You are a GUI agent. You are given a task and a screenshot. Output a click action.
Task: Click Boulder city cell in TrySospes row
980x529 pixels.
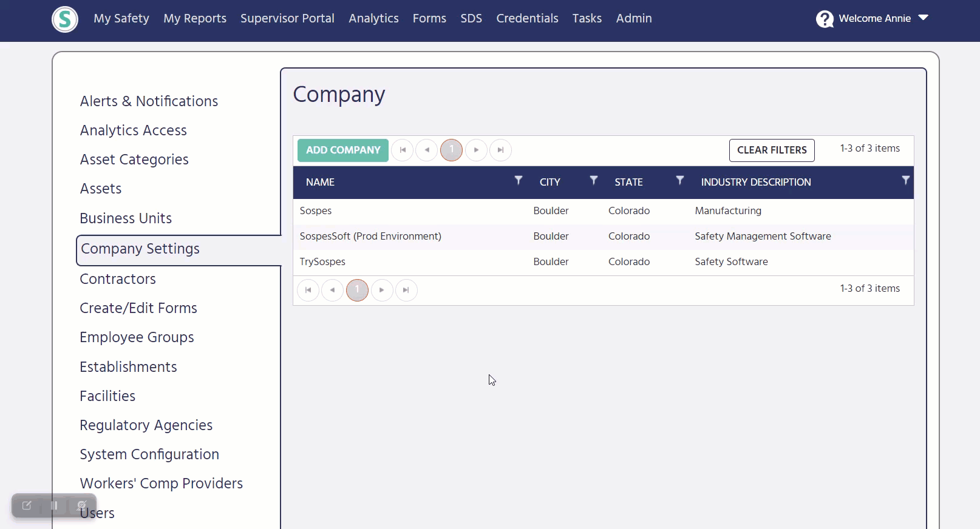pos(551,261)
